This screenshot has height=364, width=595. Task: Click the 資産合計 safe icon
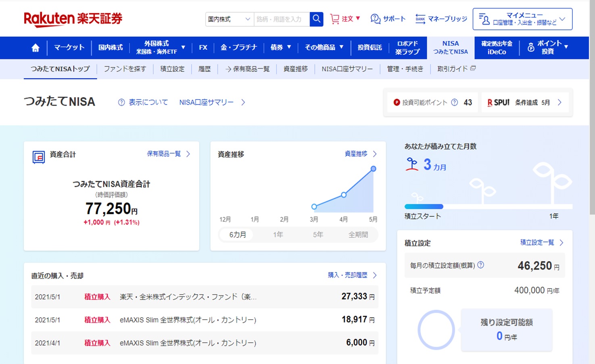pos(39,157)
